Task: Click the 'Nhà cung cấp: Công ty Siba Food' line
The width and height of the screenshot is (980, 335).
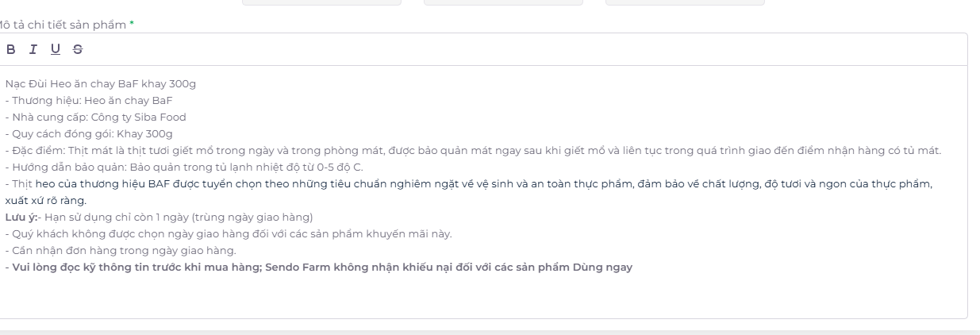Action: [x=95, y=117]
